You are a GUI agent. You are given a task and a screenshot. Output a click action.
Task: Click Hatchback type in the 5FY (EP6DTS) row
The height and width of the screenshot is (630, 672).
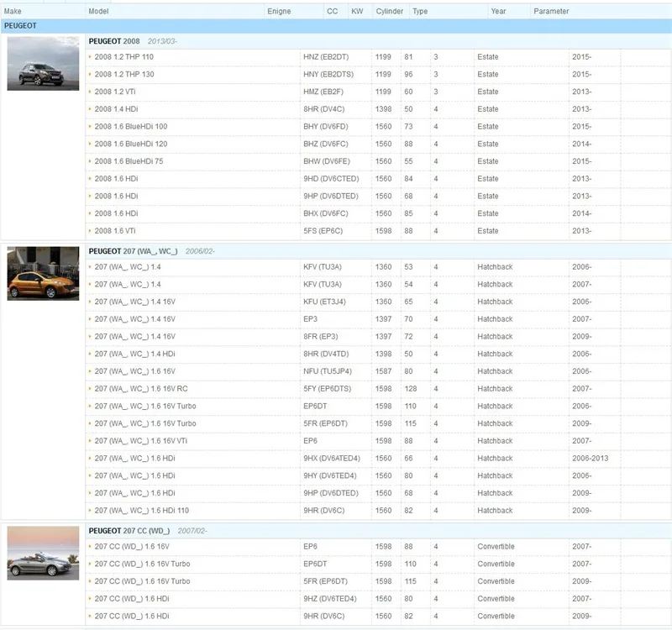tap(495, 389)
